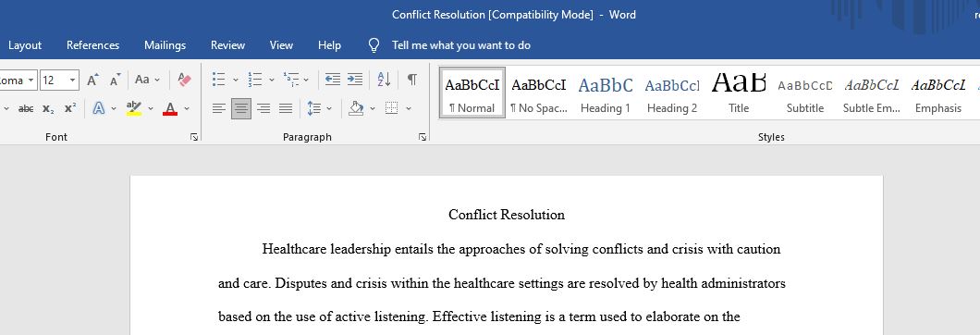Image resolution: width=980 pixels, height=335 pixels.
Task: Click the word Healthcare in first paragraph
Action: [x=294, y=249]
